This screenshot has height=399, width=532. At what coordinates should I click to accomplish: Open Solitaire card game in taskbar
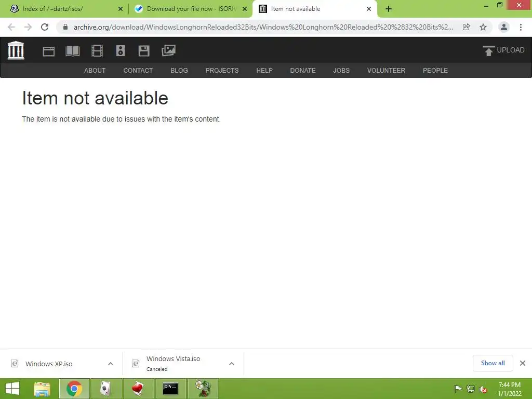(x=106, y=389)
